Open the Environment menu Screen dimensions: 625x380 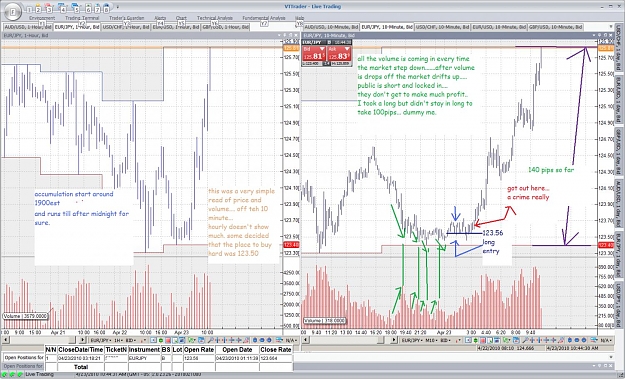point(42,18)
